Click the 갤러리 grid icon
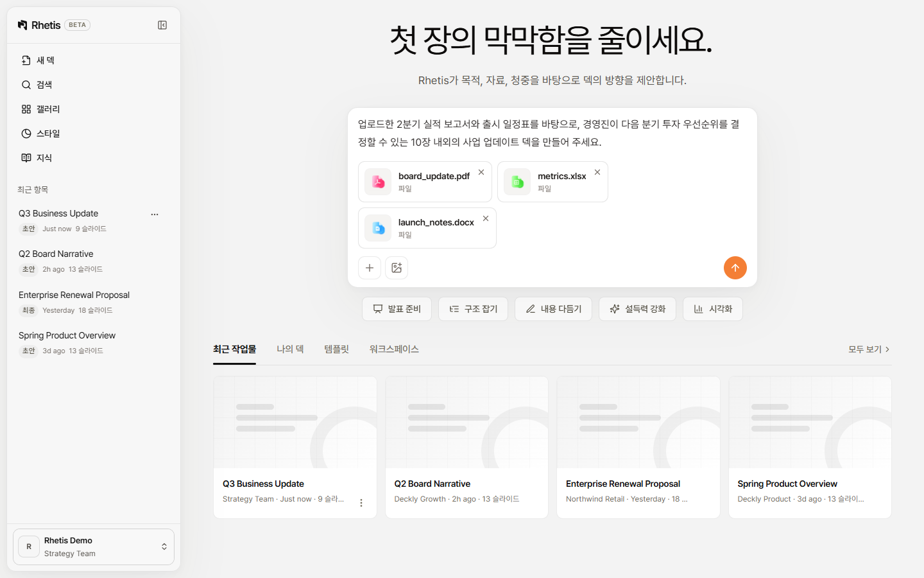924x578 pixels. (x=26, y=109)
